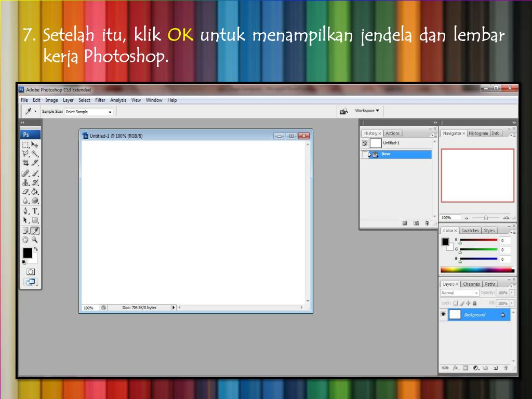
Task: Choose the Magic Wand tool
Action: point(35,154)
